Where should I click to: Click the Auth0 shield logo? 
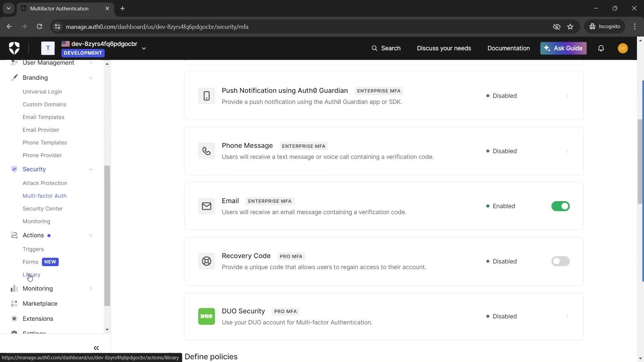tap(14, 48)
